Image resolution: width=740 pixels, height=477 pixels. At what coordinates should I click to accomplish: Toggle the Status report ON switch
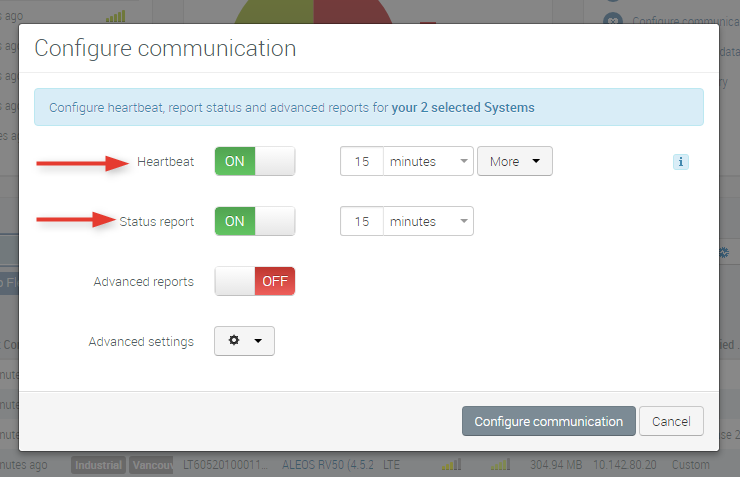[x=255, y=221]
